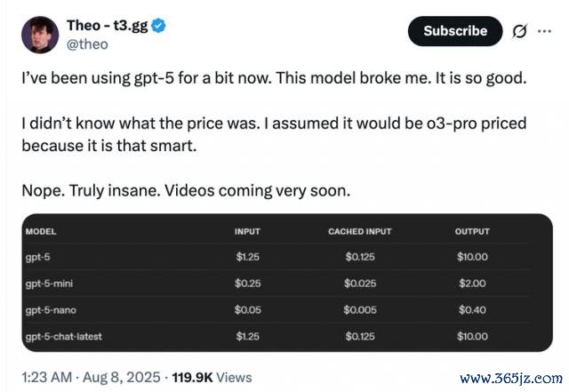Select the gpt-5-chat-latest row label
Screen dimensions: 569x392
point(64,336)
